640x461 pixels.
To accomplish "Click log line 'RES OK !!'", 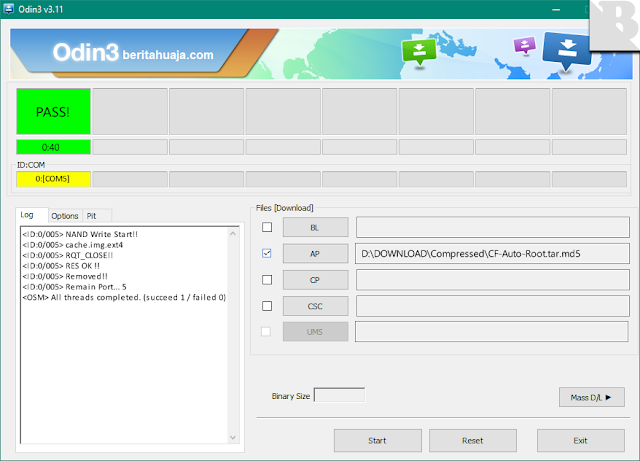I will [61, 266].
